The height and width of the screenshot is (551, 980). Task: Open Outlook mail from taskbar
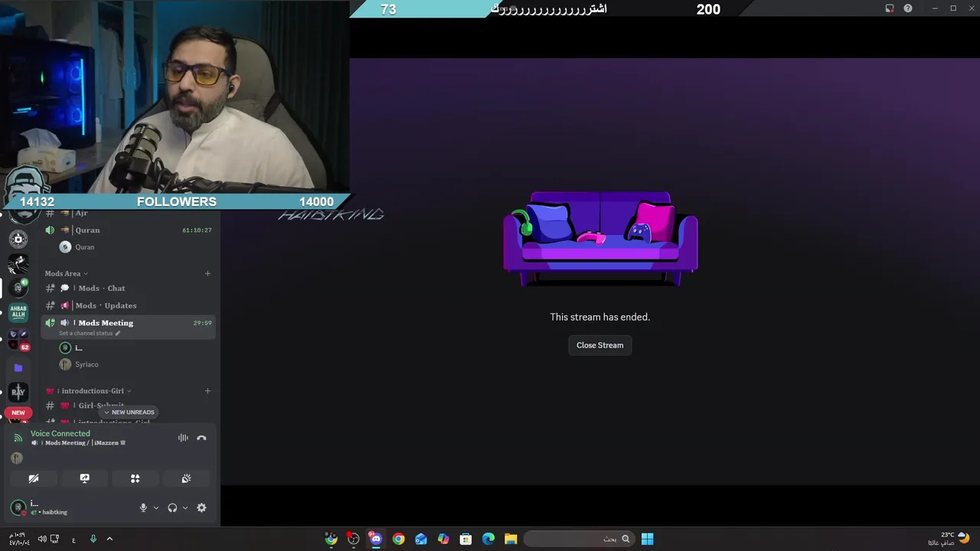pos(420,539)
